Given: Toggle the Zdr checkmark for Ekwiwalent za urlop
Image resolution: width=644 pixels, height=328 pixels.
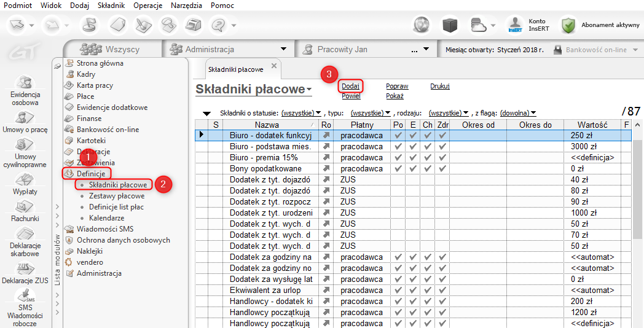Looking at the screenshot, I should click(x=442, y=291).
